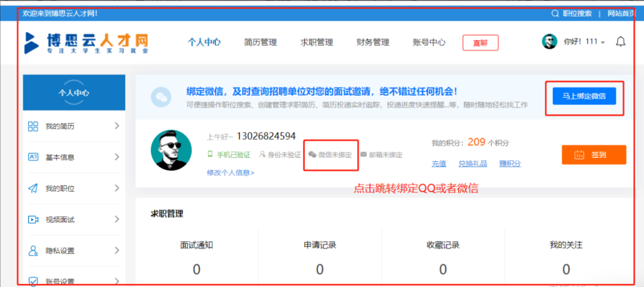Switch to the 财务管理 navigation tab
The width and height of the screenshot is (644, 287).
click(x=373, y=42)
